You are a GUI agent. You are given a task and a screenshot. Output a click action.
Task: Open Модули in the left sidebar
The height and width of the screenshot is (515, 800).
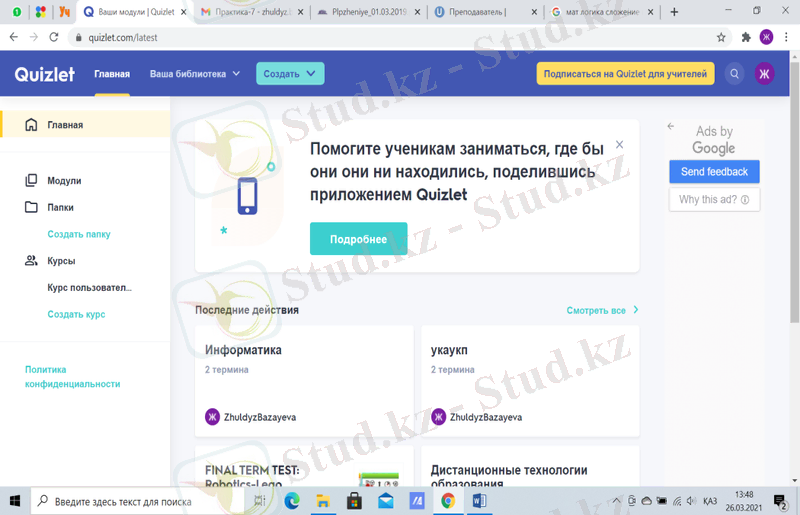[x=64, y=181]
